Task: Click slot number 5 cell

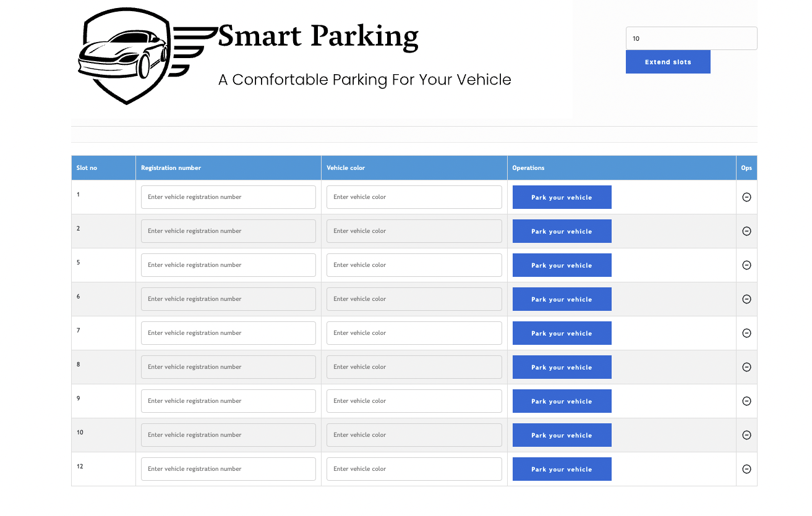Action: pos(103,265)
